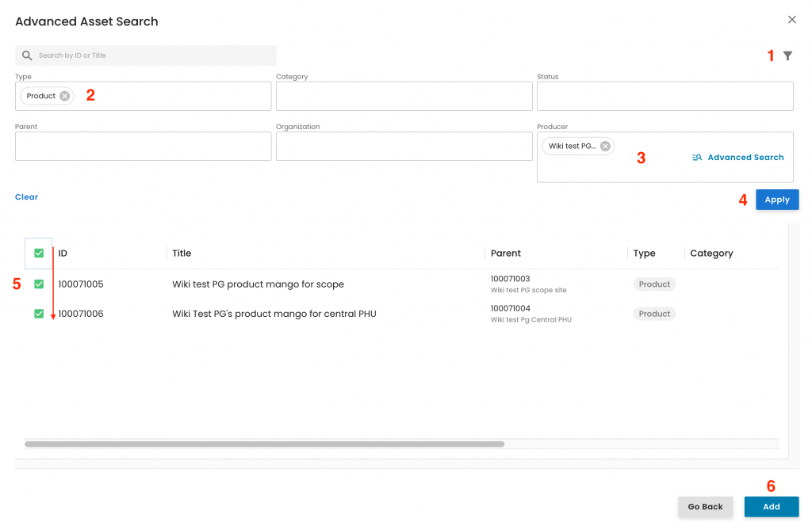
Task: Uncheck asset row 100071006
Action: coord(39,314)
